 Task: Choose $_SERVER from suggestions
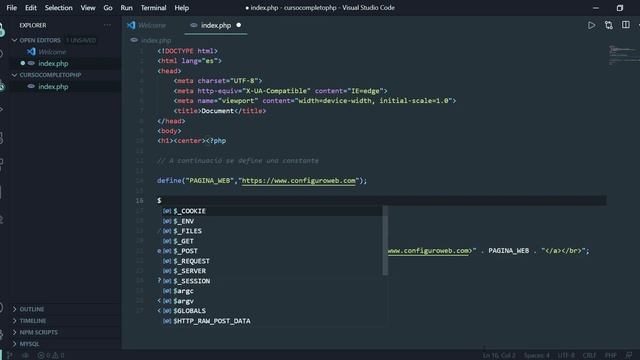pyautogui.click(x=272, y=271)
